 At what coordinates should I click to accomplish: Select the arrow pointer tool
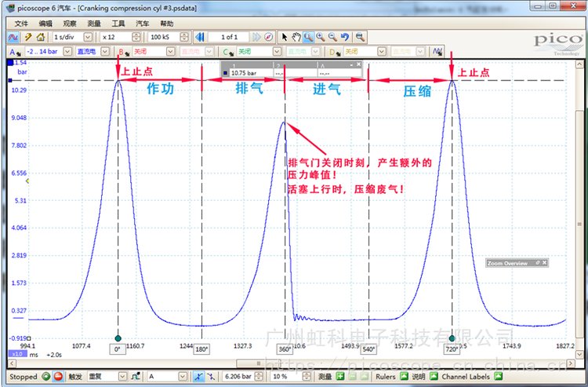click(x=285, y=37)
